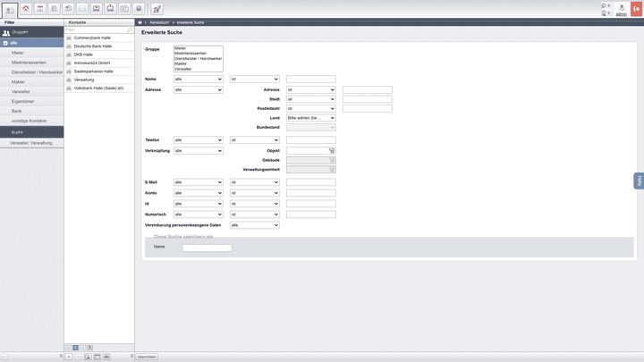Open the Land 'Bitte wählen Sie' dropdown

point(310,118)
